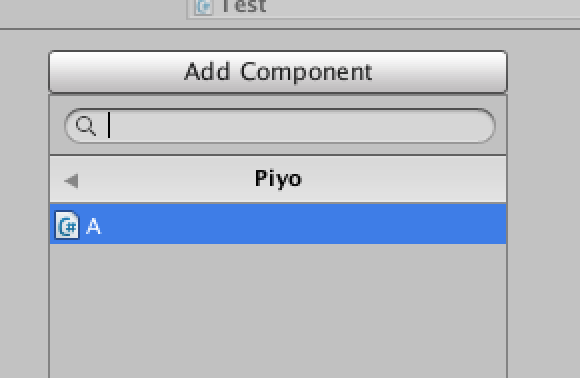Image resolution: width=580 pixels, height=378 pixels.
Task: Select the Test script field label
Action: (x=244, y=6)
